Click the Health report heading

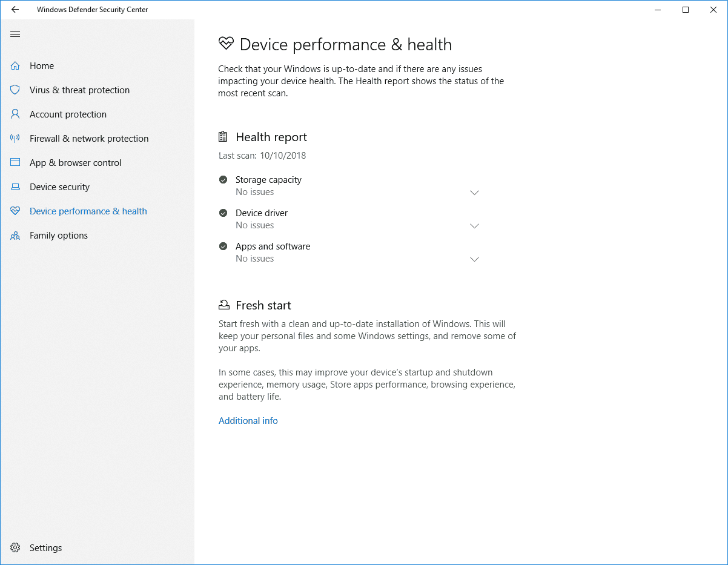click(271, 137)
